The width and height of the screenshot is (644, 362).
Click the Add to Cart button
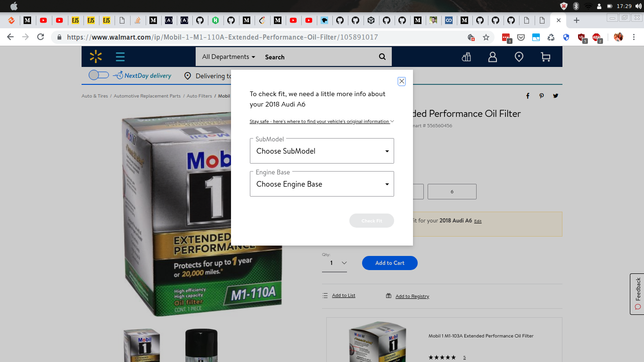(x=390, y=263)
